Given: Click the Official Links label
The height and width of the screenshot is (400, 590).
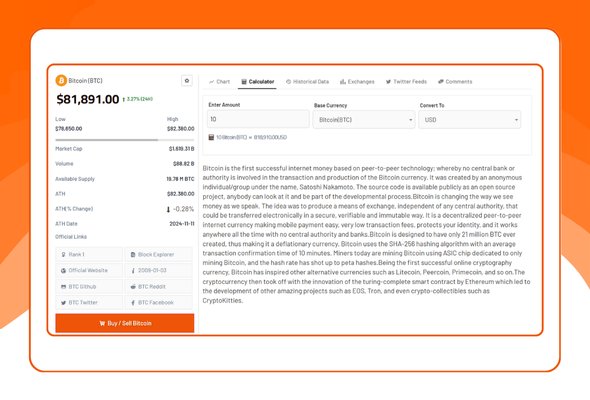Looking at the screenshot, I should (x=71, y=237).
